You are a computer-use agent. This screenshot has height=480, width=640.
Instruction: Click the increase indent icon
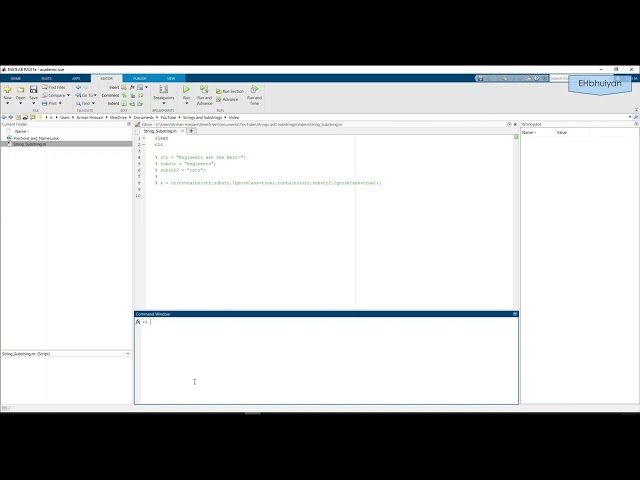132,103
